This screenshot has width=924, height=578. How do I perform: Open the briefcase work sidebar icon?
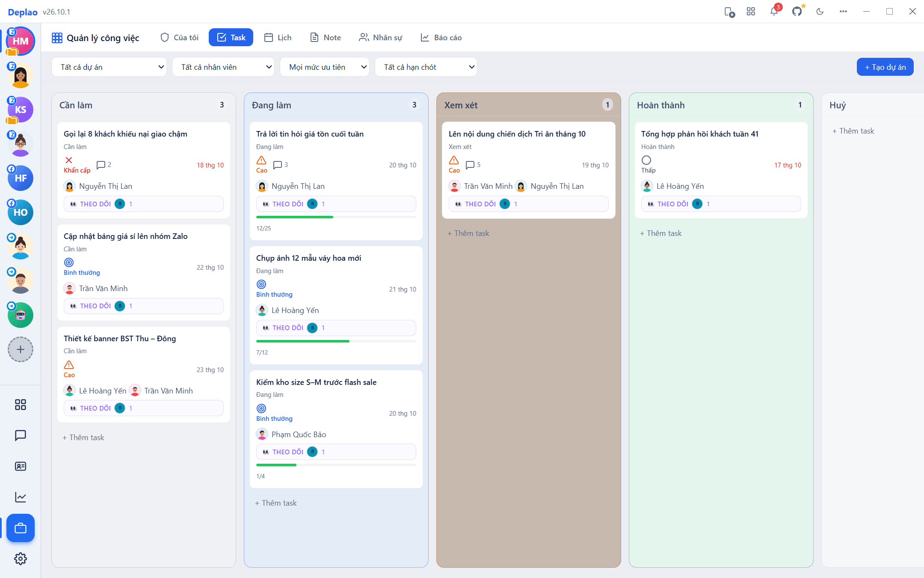[21, 528]
